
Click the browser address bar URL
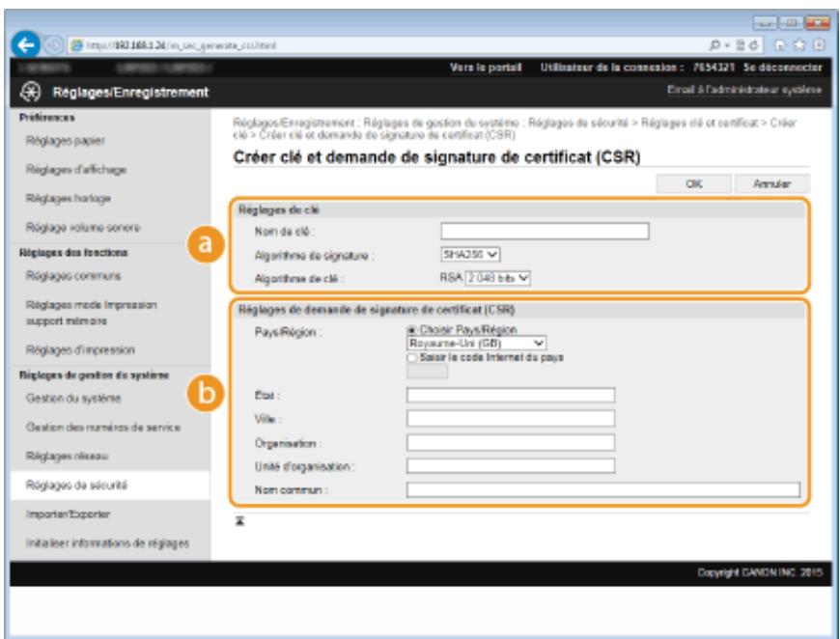coord(182,45)
